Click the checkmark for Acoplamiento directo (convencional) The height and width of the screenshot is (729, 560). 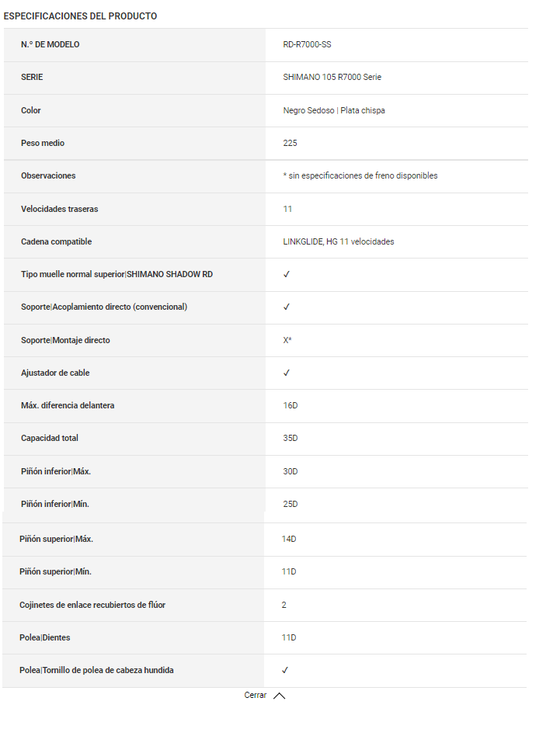coord(287,307)
